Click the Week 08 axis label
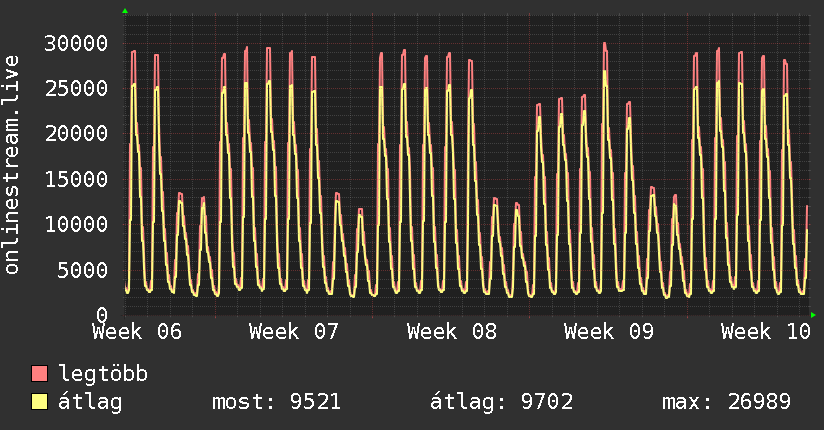Image resolution: width=824 pixels, height=430 pixels. tap(452, 332)
